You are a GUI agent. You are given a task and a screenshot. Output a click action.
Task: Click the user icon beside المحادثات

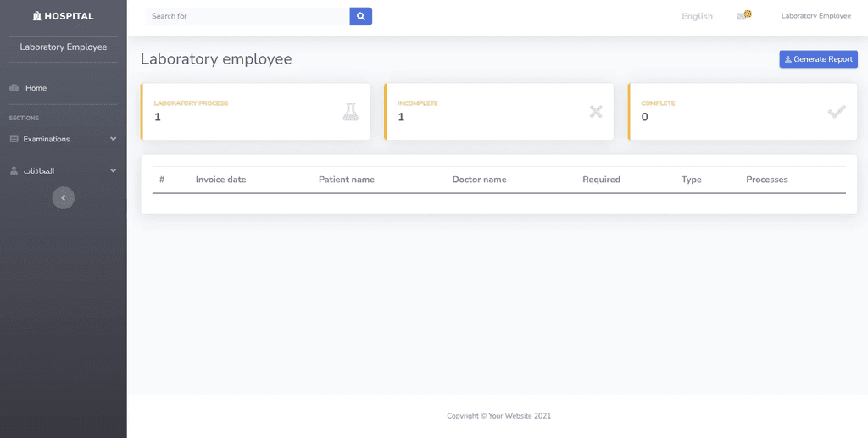pos(14,171)
